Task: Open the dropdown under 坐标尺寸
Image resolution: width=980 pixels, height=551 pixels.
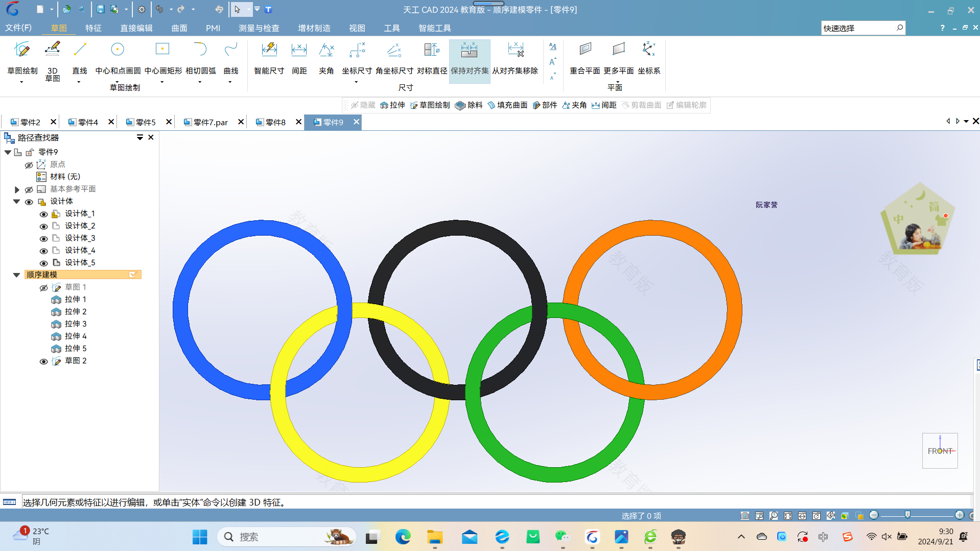Action: (x=356, y=82)
